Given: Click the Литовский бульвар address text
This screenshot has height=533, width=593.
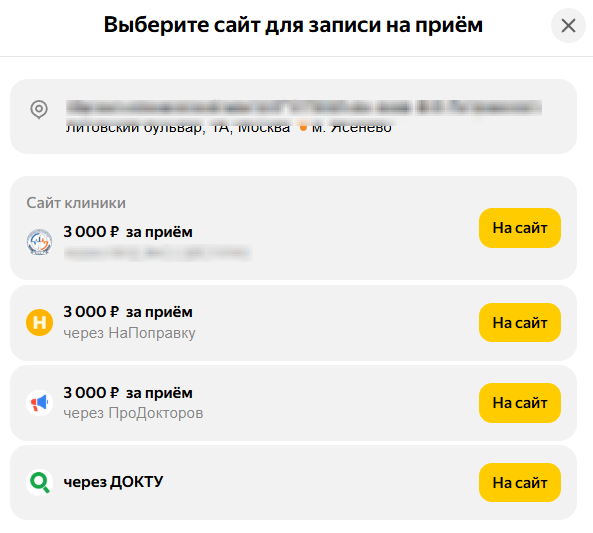Looking at the screenshot, I should click(178, 128).
